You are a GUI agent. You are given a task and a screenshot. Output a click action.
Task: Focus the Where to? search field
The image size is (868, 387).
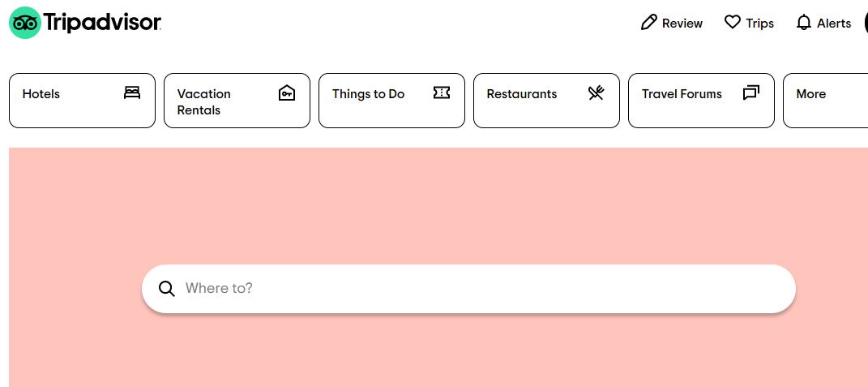(x=468, y=289)
